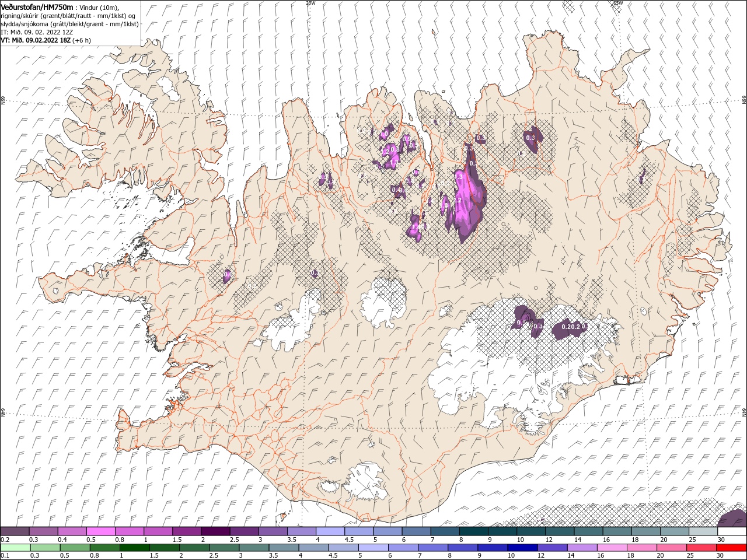Image resolution: width=747 pixels, height=560 pixels.
Task: Click the purple snow blob at the bottom-right map corner
Action: click(x=732, y=518)
